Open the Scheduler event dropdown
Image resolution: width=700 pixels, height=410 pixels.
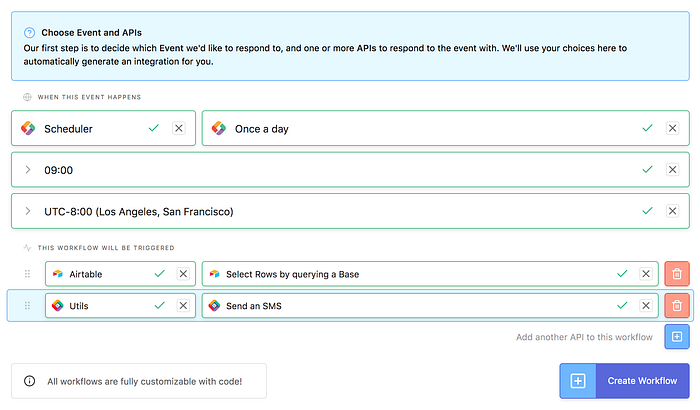(x=85, y=128)
